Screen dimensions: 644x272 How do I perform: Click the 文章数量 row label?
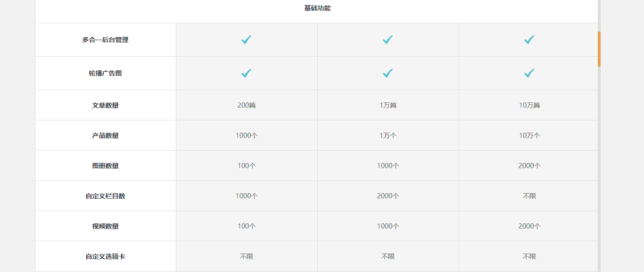pos(105,105)
